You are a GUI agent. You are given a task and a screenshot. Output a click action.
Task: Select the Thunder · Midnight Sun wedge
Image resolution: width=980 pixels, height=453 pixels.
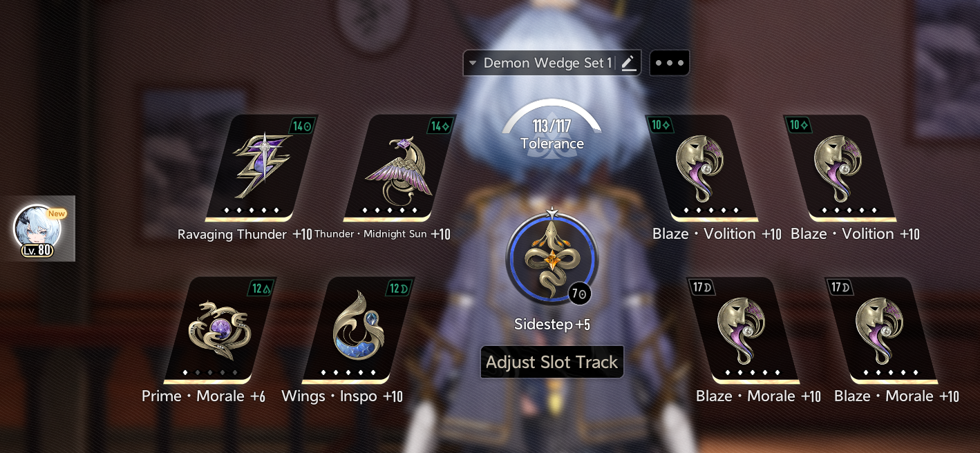pos(401,168)
